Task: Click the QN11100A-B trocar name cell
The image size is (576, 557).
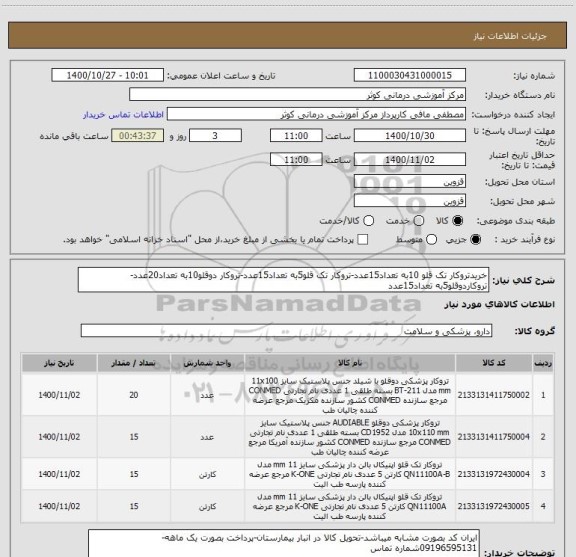Action: [350, 474]
